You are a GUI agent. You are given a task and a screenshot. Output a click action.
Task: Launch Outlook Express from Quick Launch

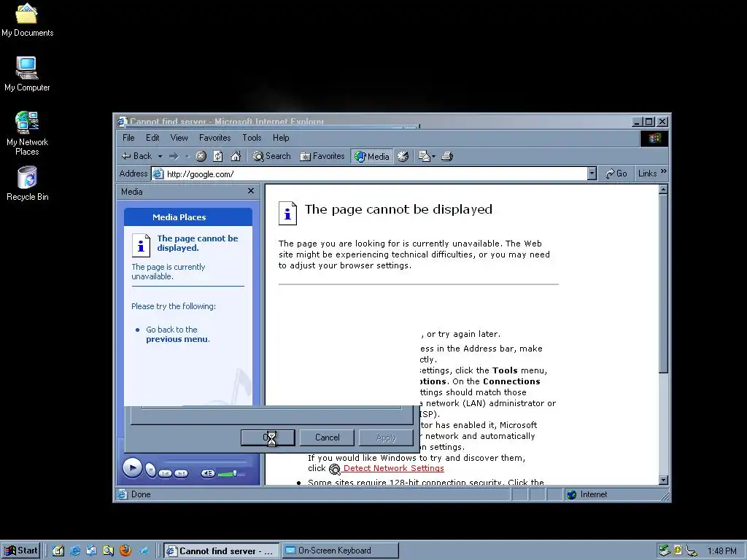91,551
